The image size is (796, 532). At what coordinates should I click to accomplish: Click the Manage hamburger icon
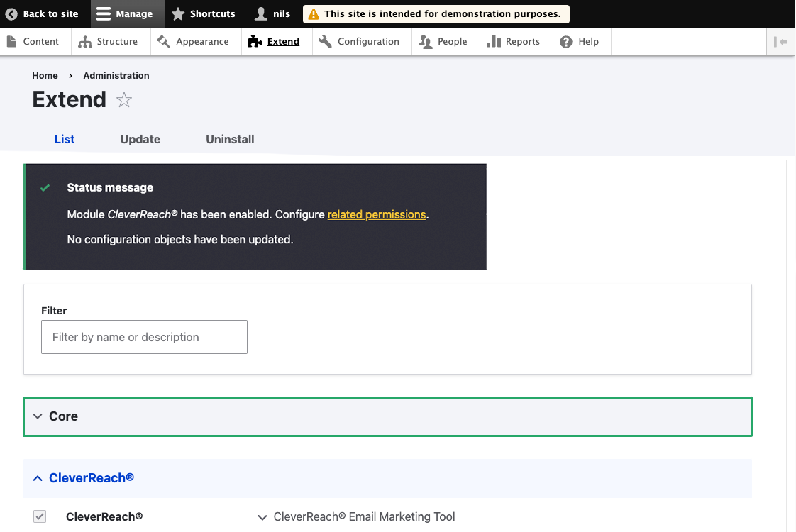pos(104,13)
